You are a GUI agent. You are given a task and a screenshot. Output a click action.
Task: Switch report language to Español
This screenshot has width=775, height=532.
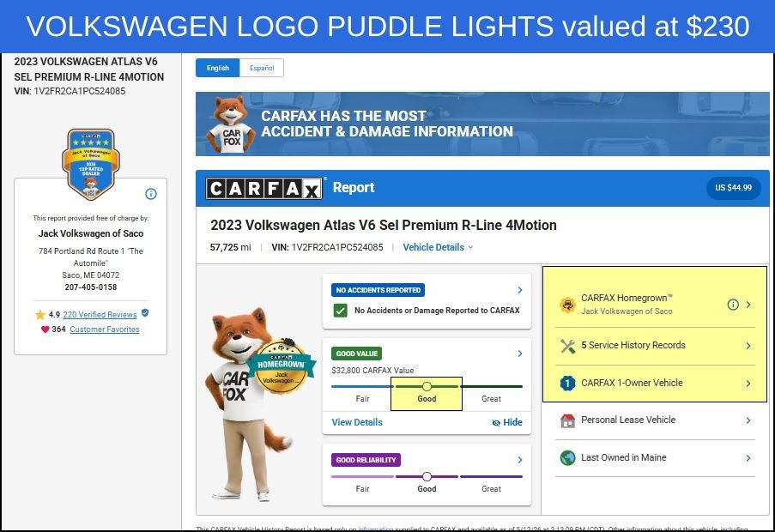262,68
